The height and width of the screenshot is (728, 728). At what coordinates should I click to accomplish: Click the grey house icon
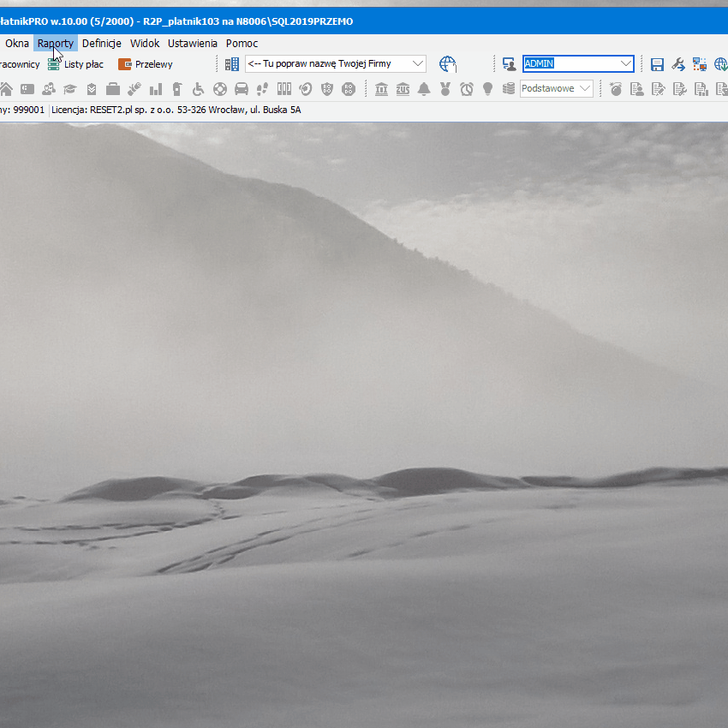6,89
